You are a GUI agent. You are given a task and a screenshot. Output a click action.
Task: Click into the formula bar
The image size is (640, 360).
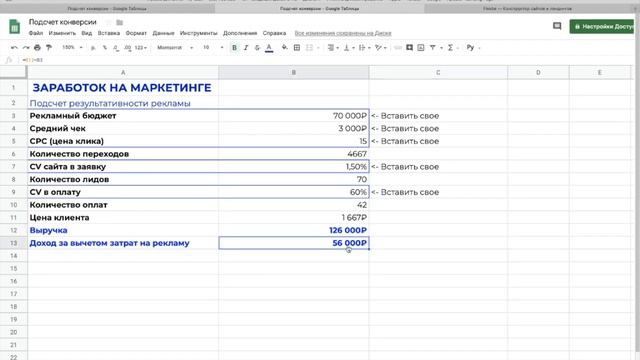click(327, 60)
